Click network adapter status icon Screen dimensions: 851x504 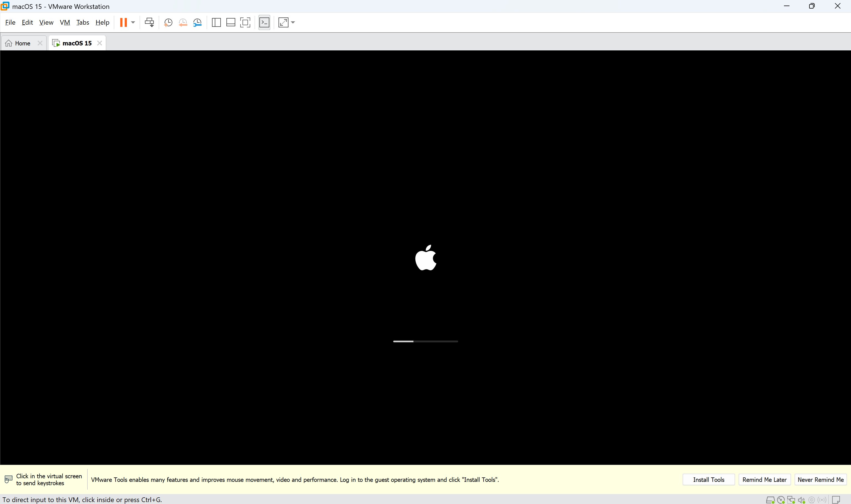(791, 500)
